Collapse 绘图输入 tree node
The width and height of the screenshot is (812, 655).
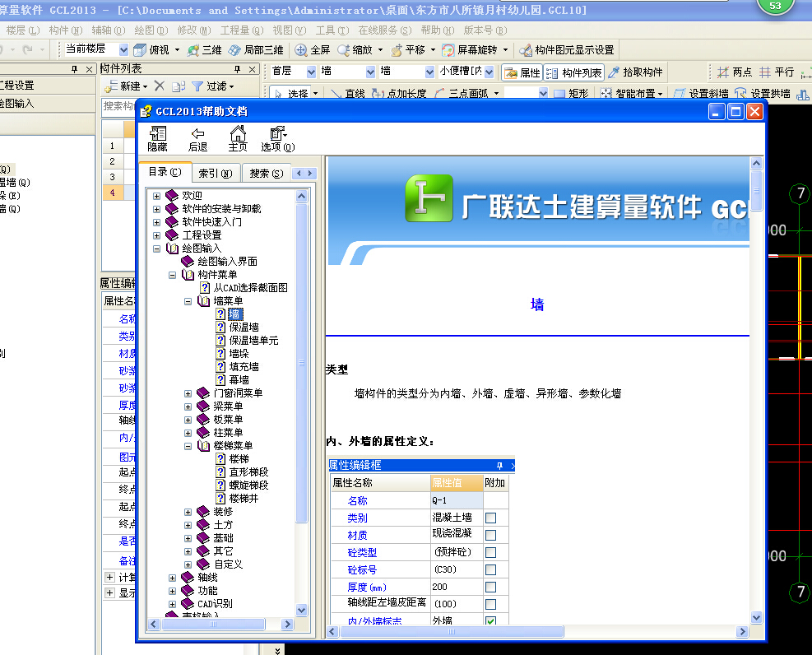coord(156,249)
